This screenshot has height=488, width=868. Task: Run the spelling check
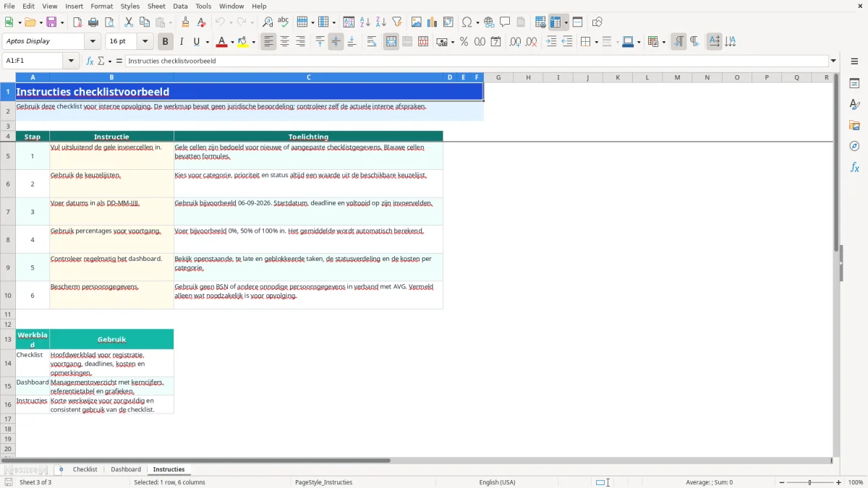point(284,22)
